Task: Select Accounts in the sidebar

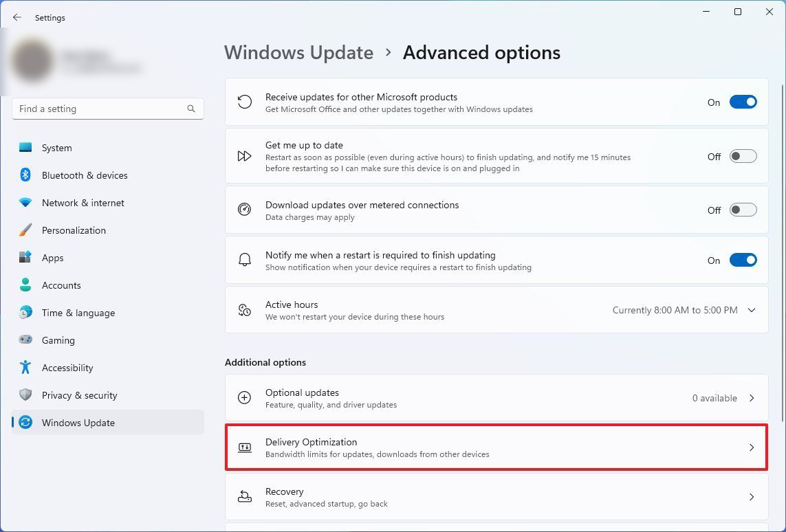Action: point(108,285)
